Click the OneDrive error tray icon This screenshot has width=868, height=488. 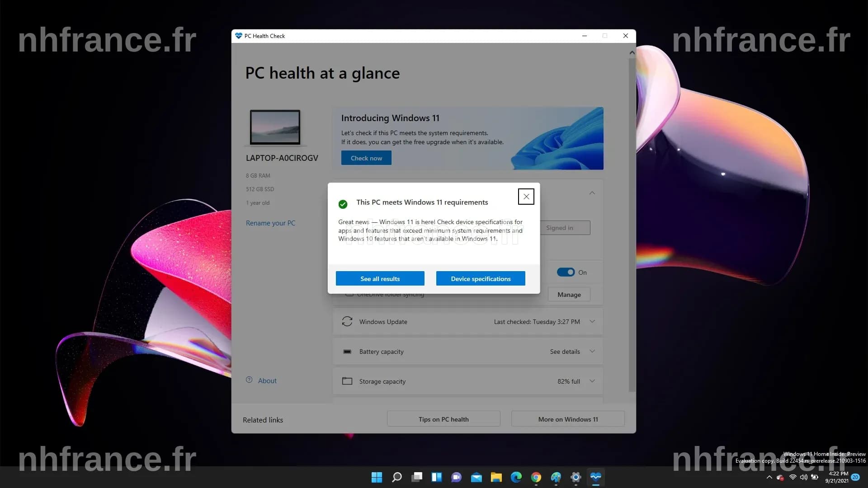(780, 478)
